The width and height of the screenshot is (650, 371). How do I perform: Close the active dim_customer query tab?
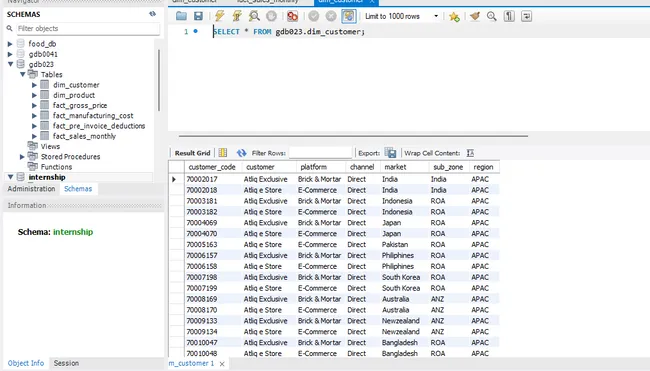click(x=372, y=2)
